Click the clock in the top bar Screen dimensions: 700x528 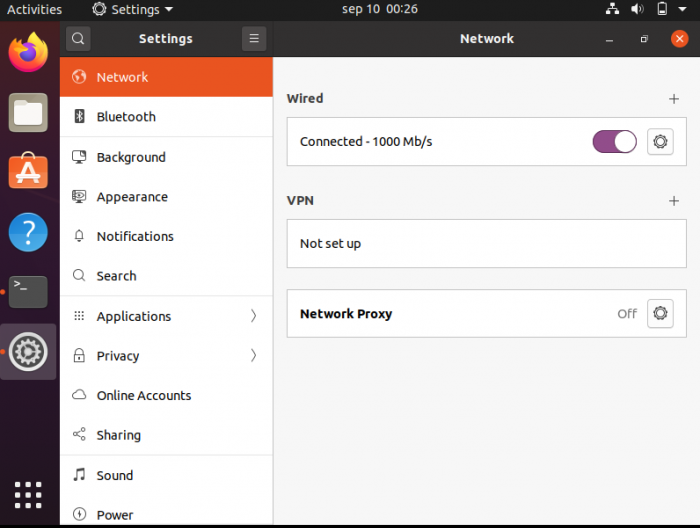coord(379,9)
